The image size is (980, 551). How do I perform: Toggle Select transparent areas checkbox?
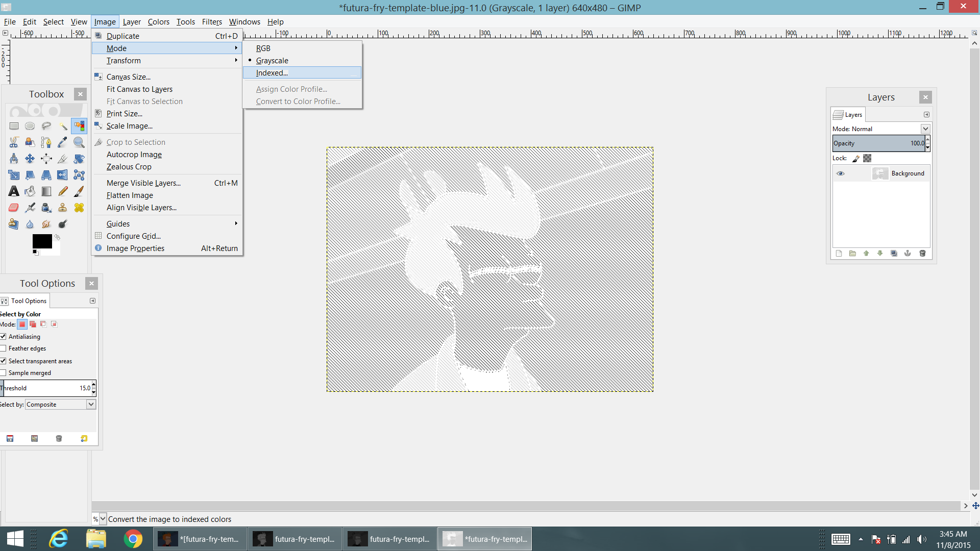[x=3, y=361]
